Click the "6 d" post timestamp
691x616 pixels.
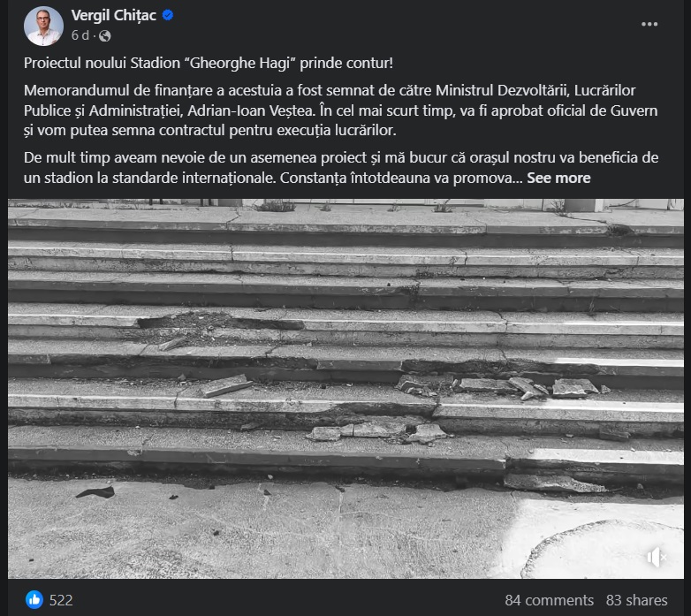[x=80, y=35]
